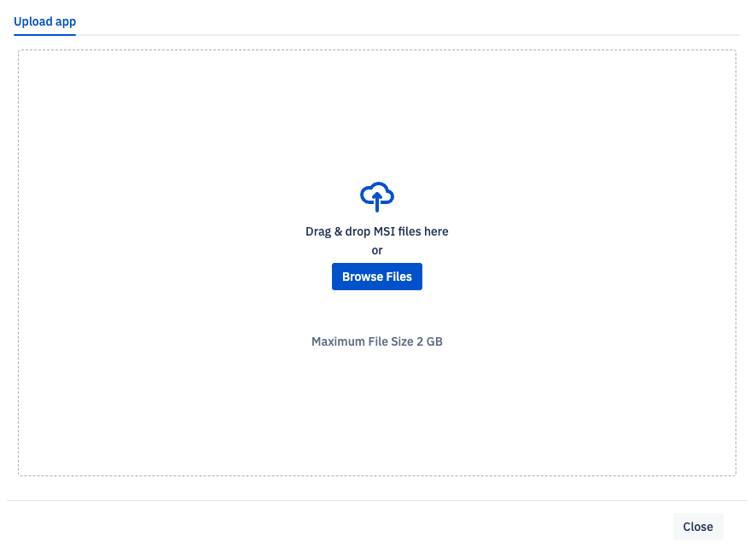Click the blue cloud symbol above the drop text

coord(377,196)
